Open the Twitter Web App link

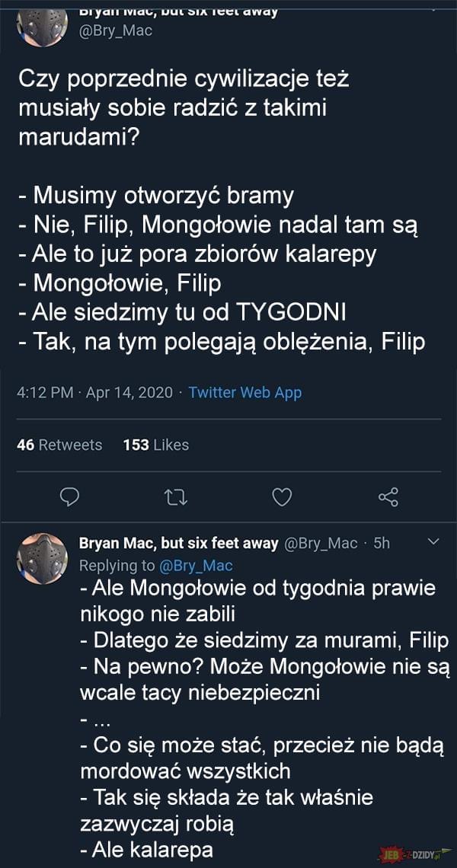point(244,392)
